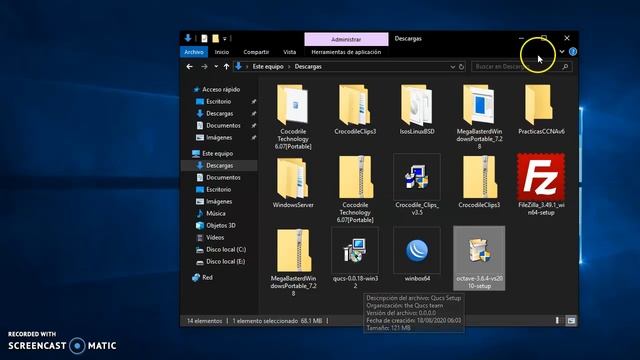This screenshot has height=360, width=640.
Task: Expand the address bar history dropdown
Action: [453, 67]
